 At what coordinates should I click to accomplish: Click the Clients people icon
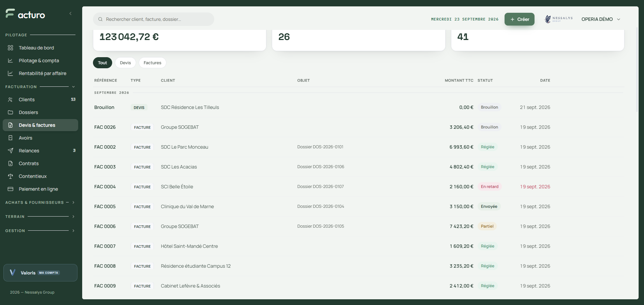tap(10, 100)
